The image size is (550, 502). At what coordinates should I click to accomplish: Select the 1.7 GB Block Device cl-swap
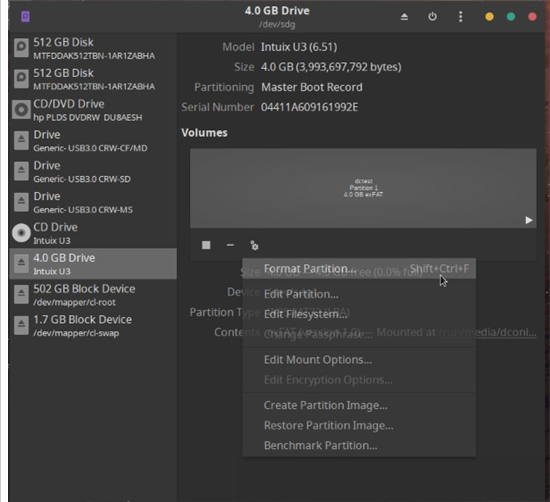pos(93,326)
